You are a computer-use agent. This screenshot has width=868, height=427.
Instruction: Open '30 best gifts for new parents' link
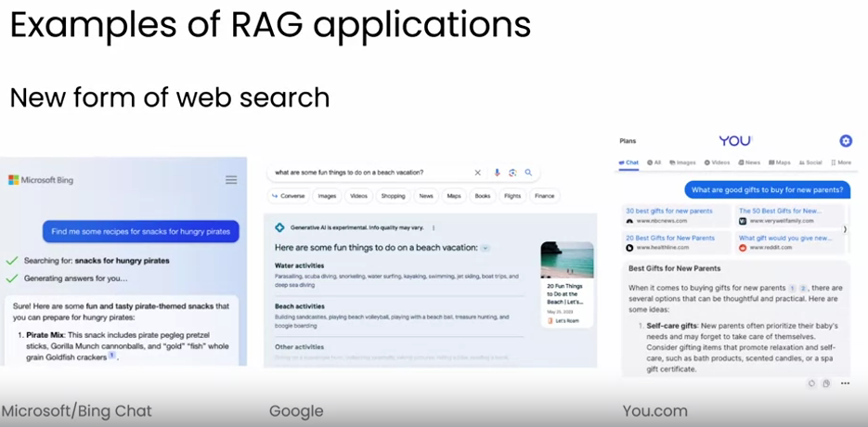coord(669,211)
